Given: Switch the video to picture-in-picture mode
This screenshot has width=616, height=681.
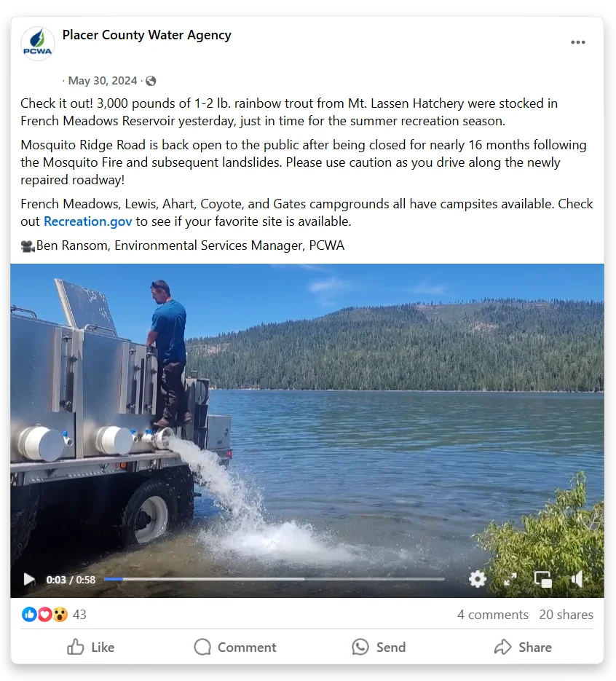Looking at the screenshot, I should pos(543,579).
